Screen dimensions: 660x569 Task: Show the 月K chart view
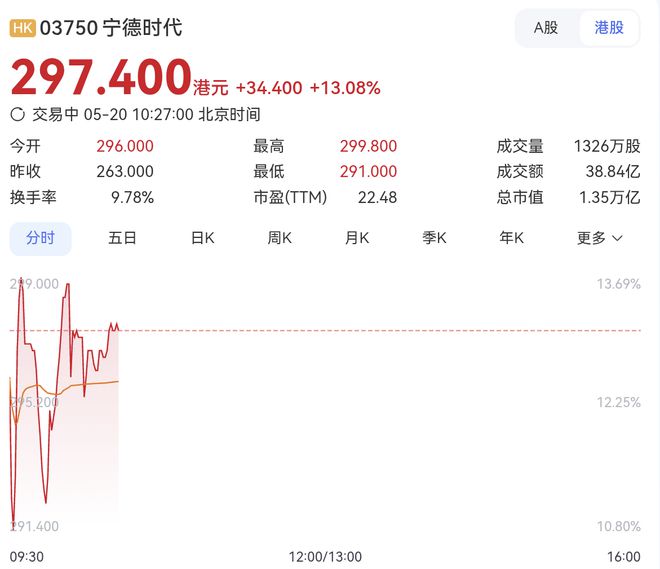356,238
